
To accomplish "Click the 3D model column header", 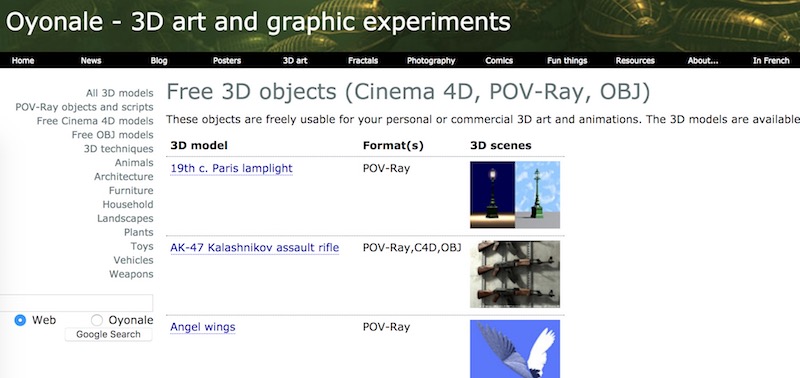I will [199, 146].
